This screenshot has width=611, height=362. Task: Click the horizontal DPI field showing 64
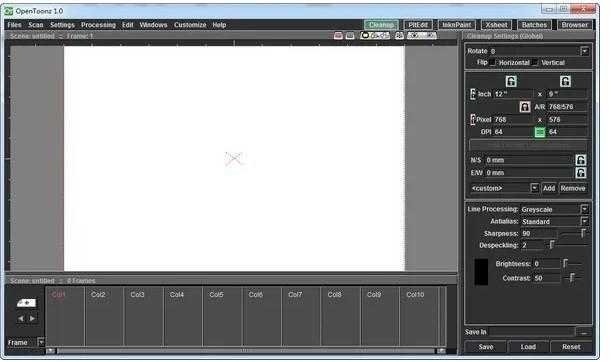513,132
